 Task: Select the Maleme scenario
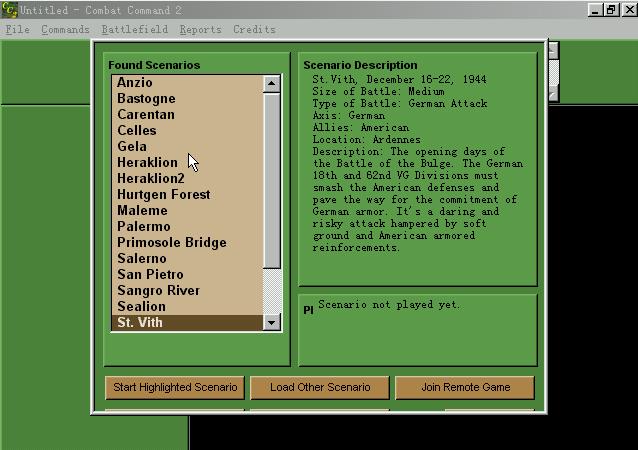point(187,210)
